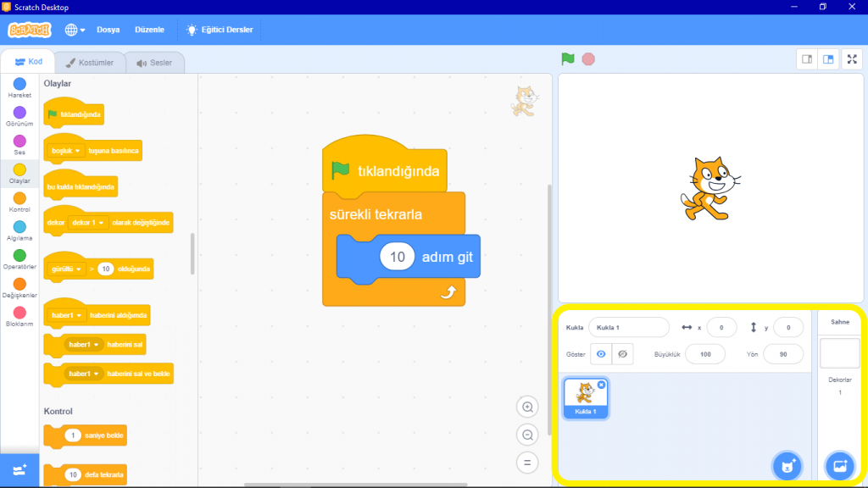Click the green flag above the stage
This screenshot has width=868, height=488.
click(x=568, y=58)
